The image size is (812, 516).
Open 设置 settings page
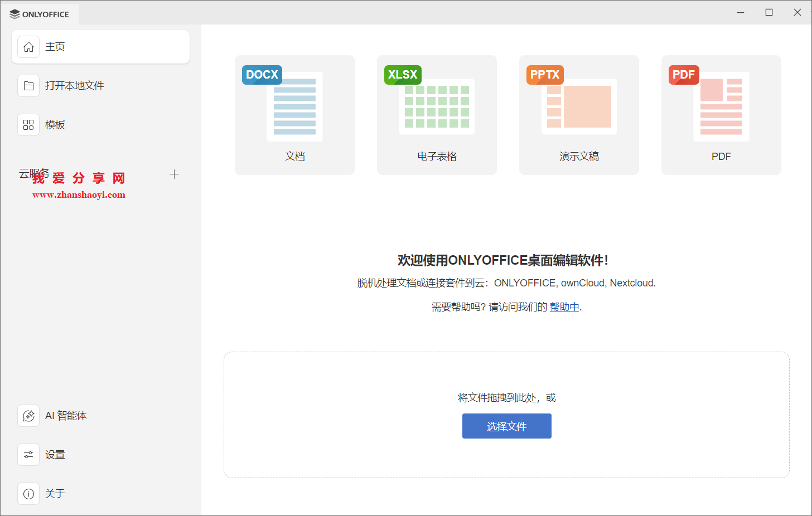point(100,455)
